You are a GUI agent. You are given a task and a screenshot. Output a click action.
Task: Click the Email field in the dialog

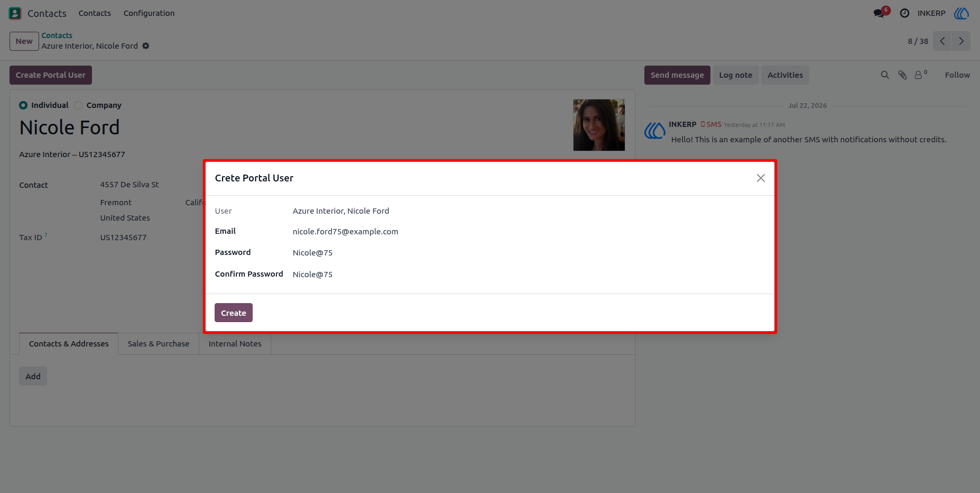click(529, 232)
